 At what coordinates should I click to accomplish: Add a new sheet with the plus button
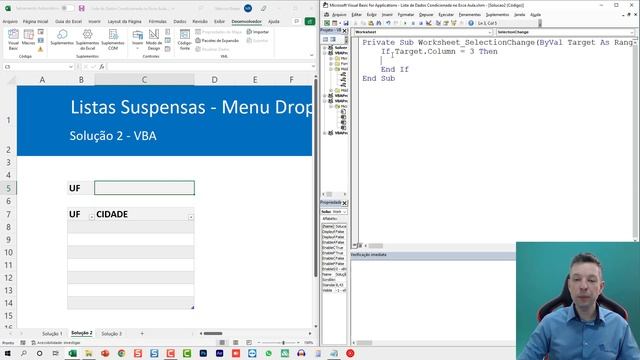point(142,333)
